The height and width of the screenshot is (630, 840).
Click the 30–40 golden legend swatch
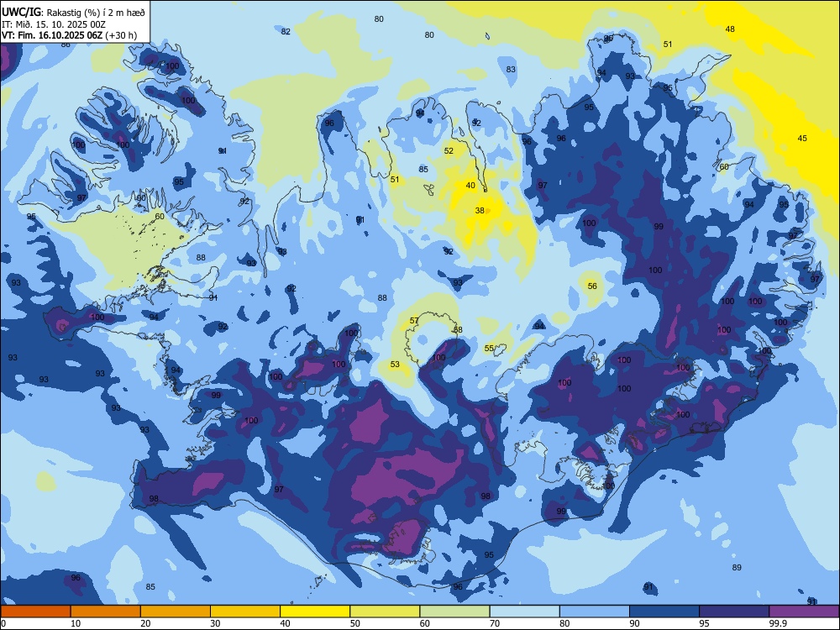tap(245, 612)
